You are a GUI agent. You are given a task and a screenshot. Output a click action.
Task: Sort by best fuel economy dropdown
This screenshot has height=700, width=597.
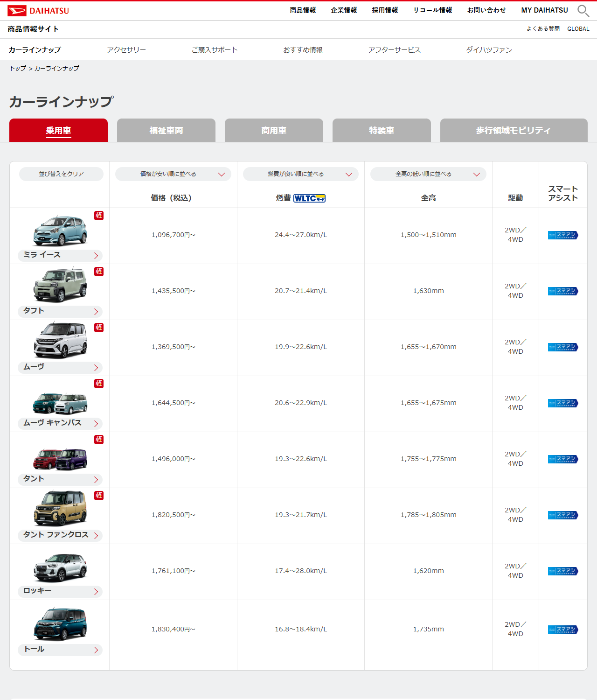(301, 174)
